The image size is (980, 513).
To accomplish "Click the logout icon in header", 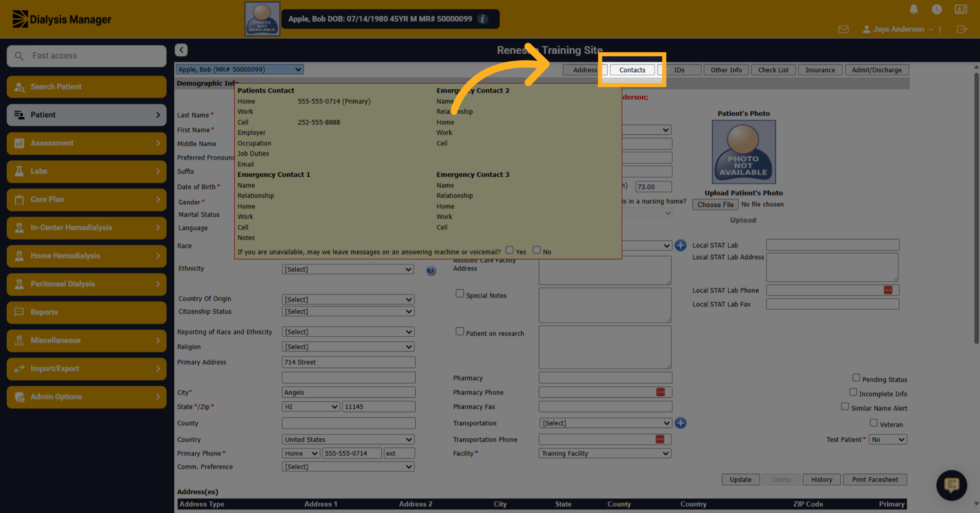I will tap(962, 29).
